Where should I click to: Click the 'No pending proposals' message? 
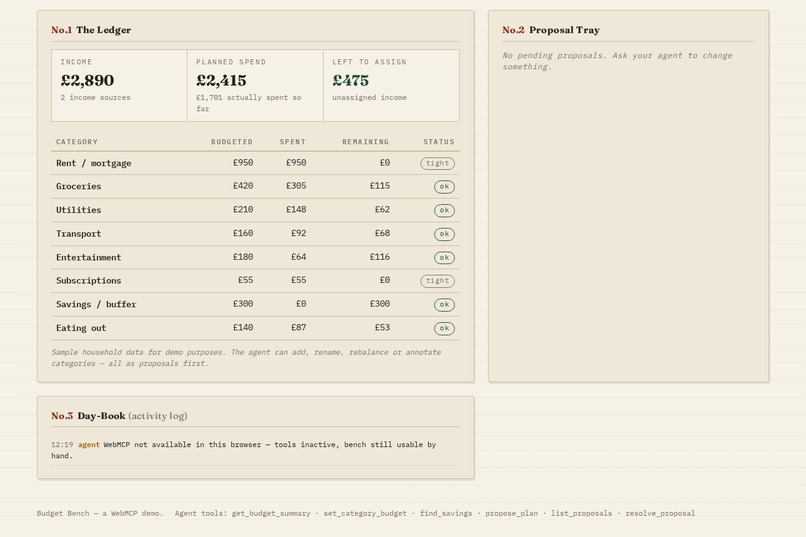point(617,61)
